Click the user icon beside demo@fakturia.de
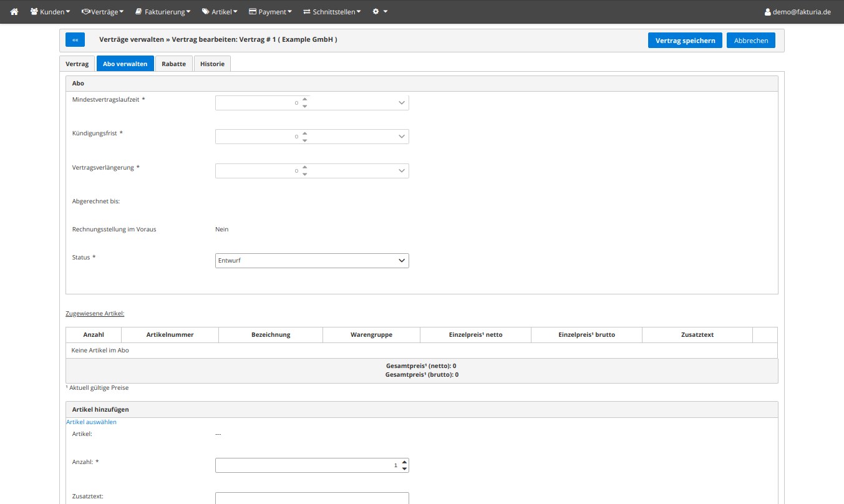This screenshot has height=504, width=844. click(x=767, y=12)
